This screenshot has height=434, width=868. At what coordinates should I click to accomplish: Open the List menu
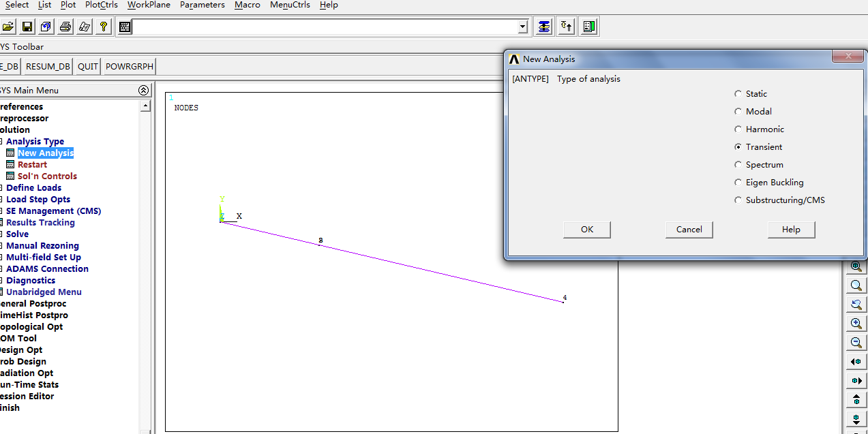click(x=44, y=5)
